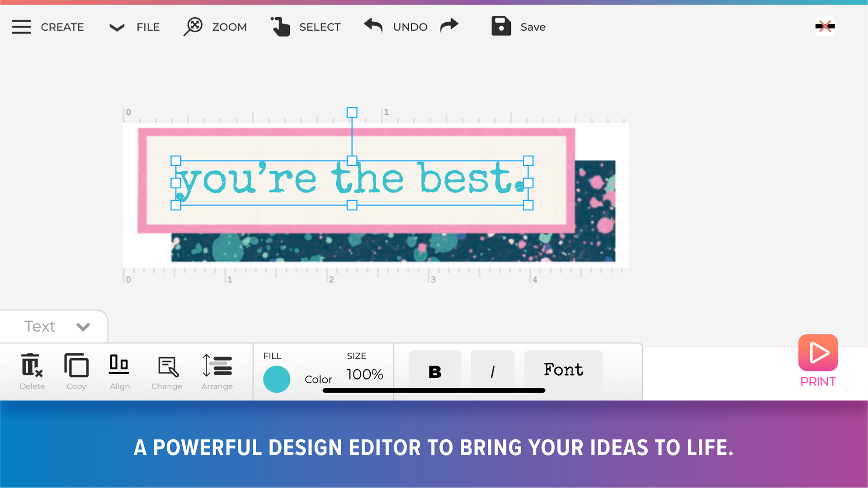Click the PRINT play button
The height and width of the screenshot is (488, 868).
point(818,352)
